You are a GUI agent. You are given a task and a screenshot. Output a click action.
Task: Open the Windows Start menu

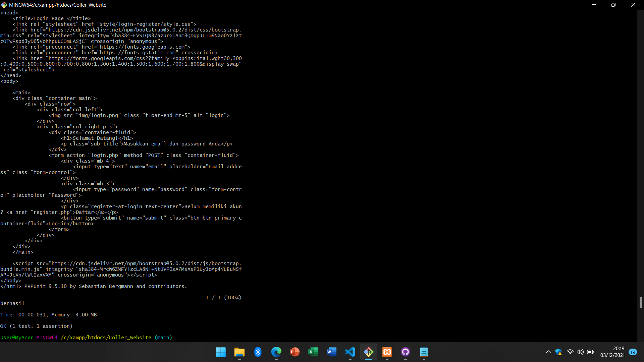[221, 352]
